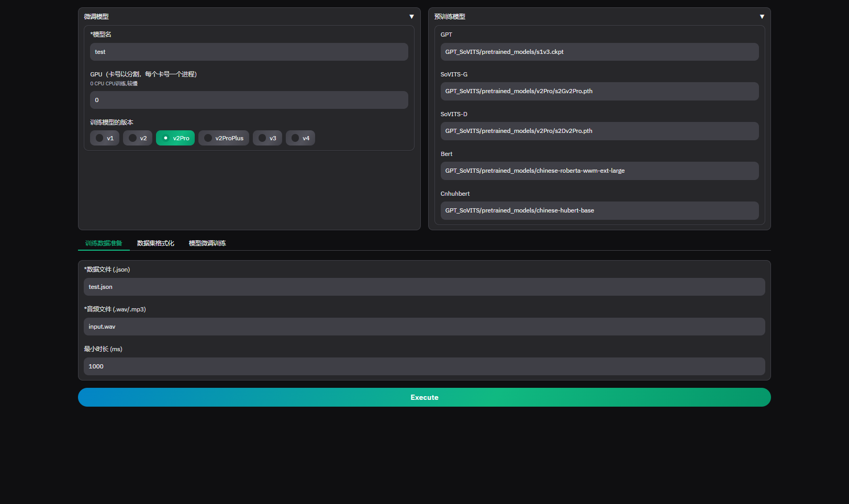
Task: Select the v2 model version
Action: [138, 138]
